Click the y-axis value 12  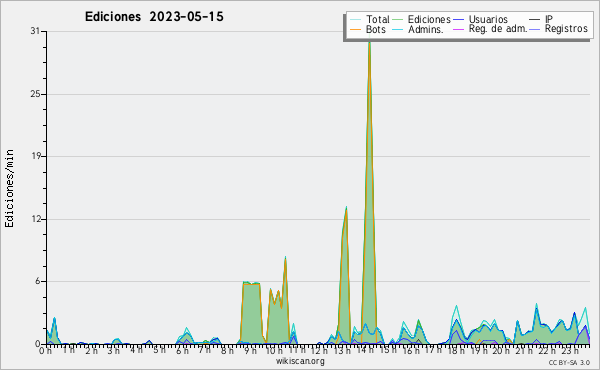click(35, 219)
